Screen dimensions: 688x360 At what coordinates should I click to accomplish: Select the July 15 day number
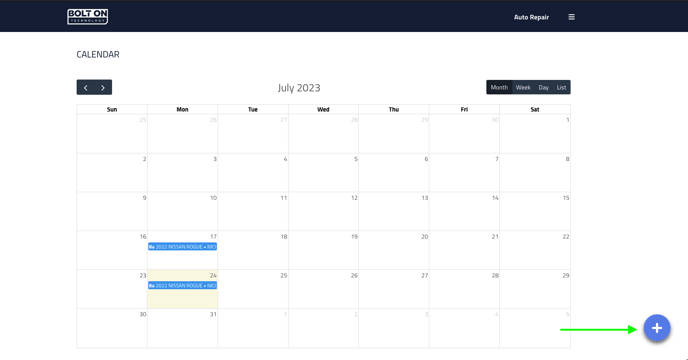coord(566,198)
